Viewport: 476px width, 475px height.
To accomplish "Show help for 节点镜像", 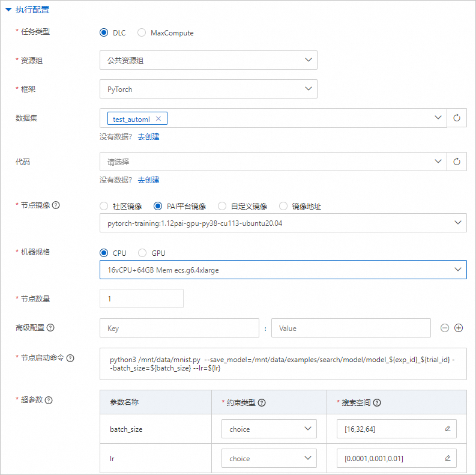I will [56, 205].
